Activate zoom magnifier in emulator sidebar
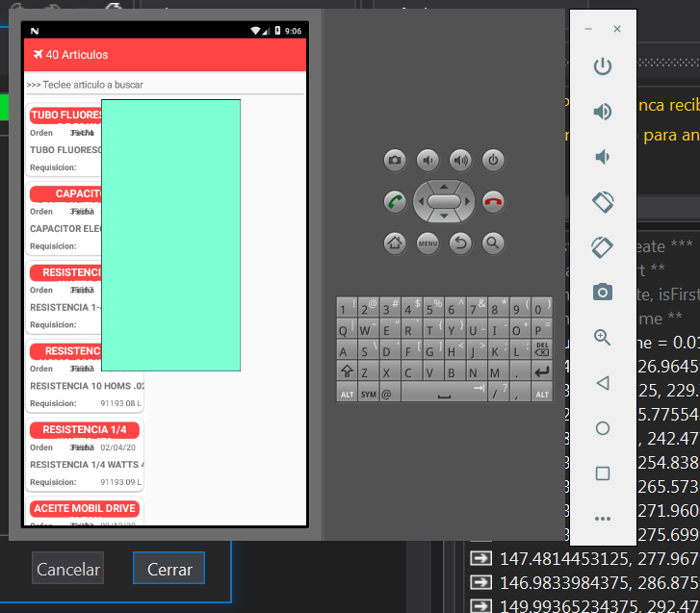Image resolution: width=700 pixels, height=613 pixels. (x=602, y=337)
